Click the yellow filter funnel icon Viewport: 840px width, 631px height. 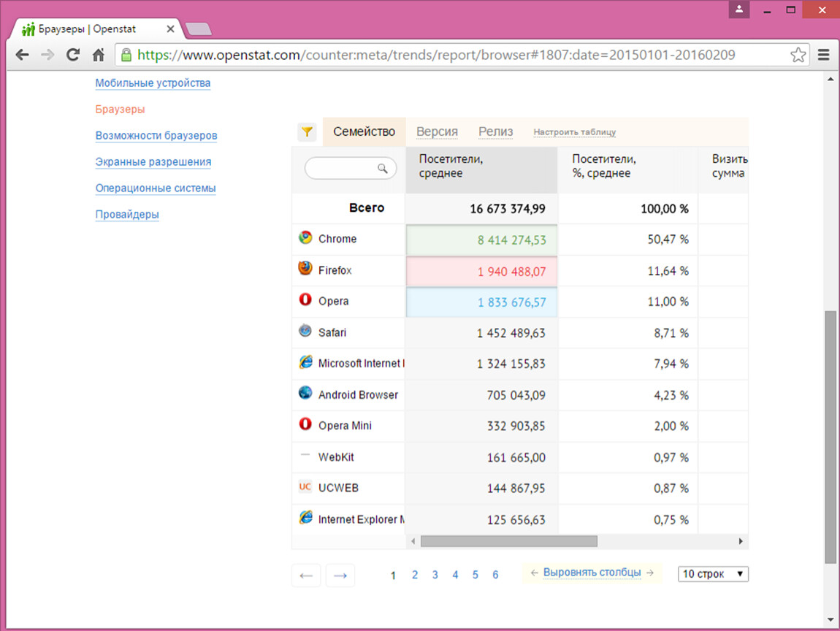point(307,131)
